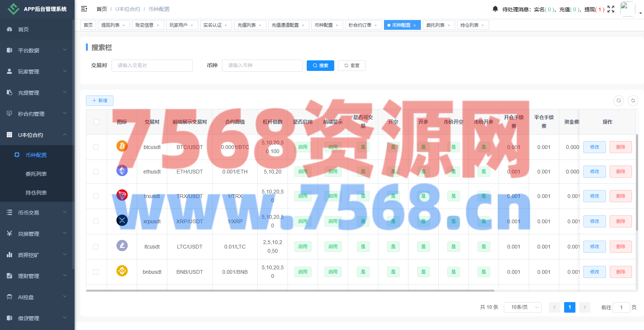This screenshot has height=330, width=644.
Task: Check the btcusdt row checkbox
Action: coord(96,147)
